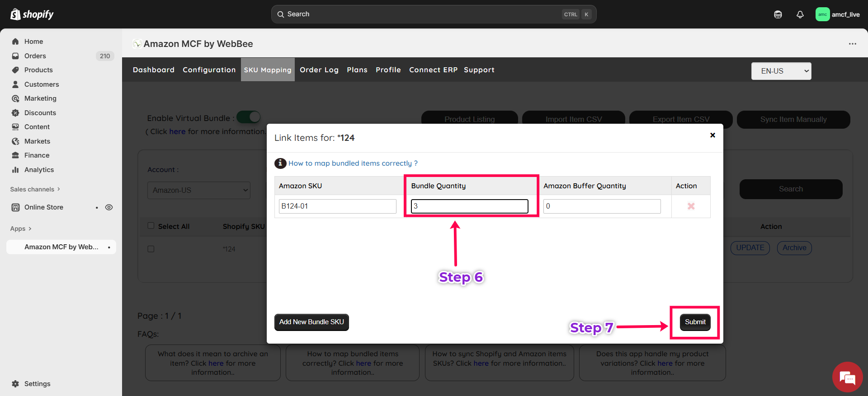Click the Settings gear in sidebar
This screenshot has height=396, width=868.
point(15,384)
